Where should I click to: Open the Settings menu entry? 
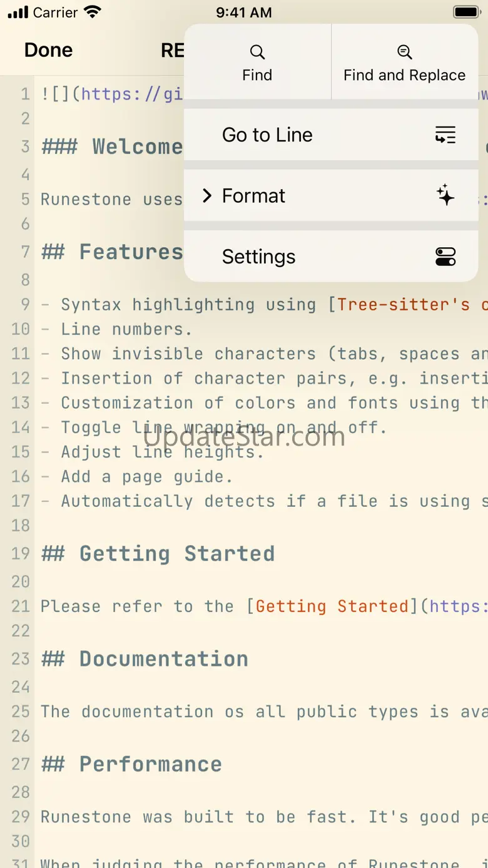pyautogui.click(x=259, y=257)
